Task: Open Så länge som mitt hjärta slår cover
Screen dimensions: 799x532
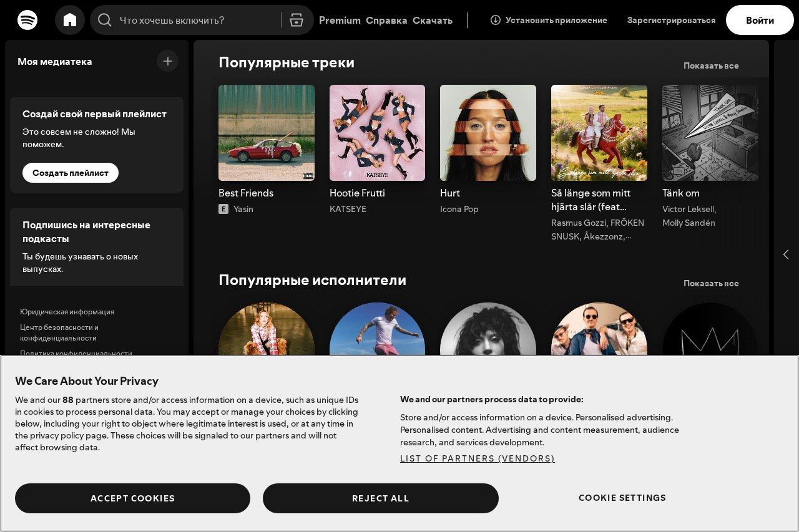Action: pyautogui.click(x=599, y=133)
